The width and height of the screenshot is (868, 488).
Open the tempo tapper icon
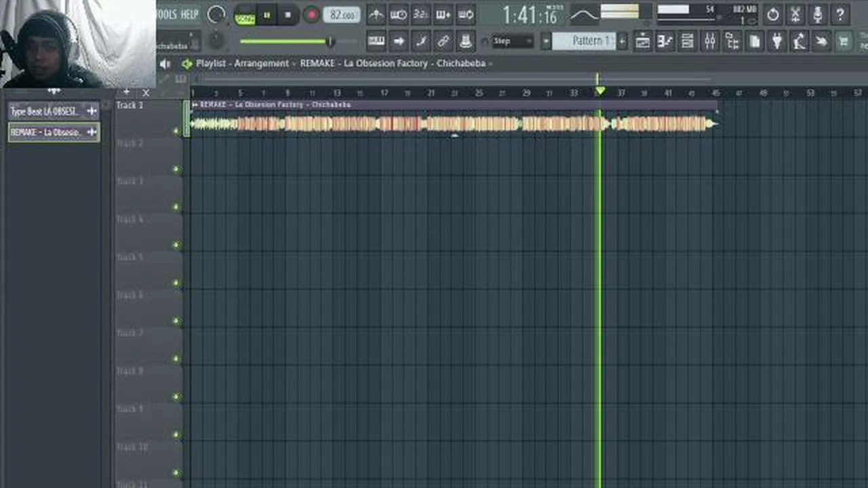(x=800, y=41)
